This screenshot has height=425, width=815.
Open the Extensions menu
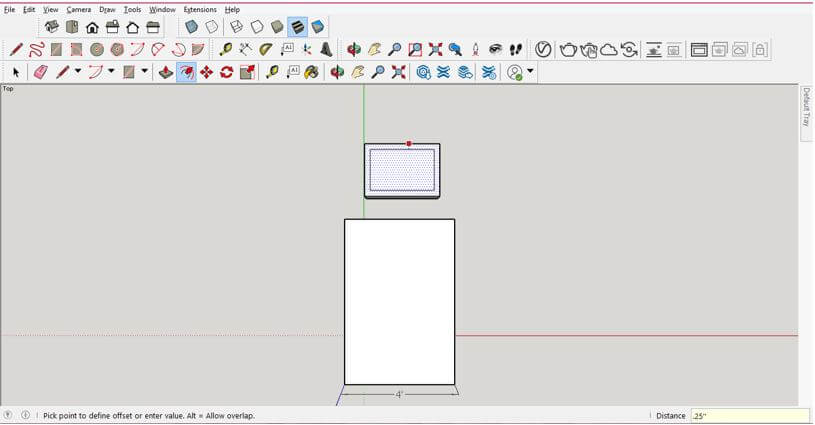(x=200, y=9)
